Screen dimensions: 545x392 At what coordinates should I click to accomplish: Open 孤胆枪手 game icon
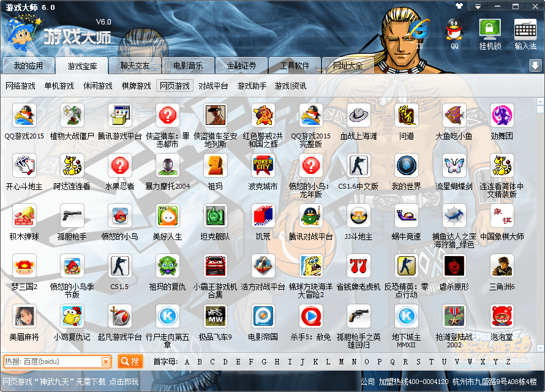click(x=72, y=216)
